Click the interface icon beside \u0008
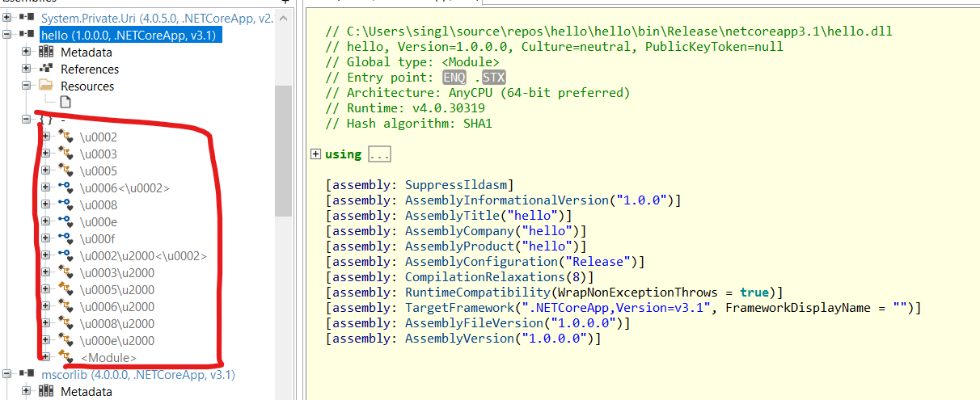Screen dimensions: 980x400 pyautogui.click(x=66, y=204)
